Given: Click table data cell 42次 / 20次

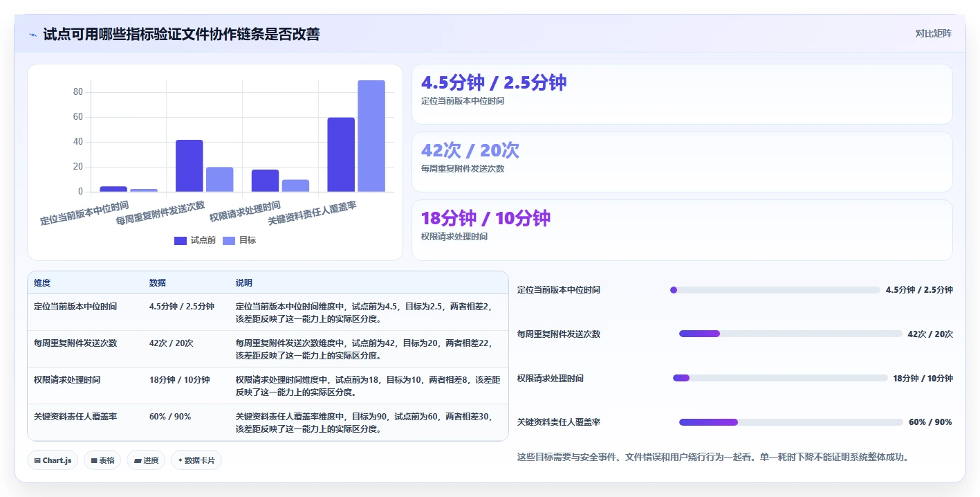Looking at the screenshot, I should (171, 343).
